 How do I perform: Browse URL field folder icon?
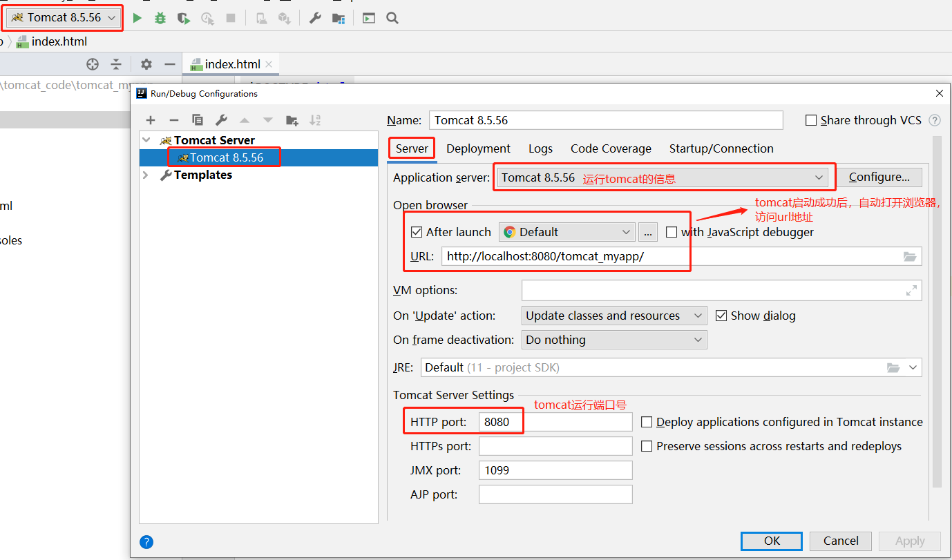[910, 257]
